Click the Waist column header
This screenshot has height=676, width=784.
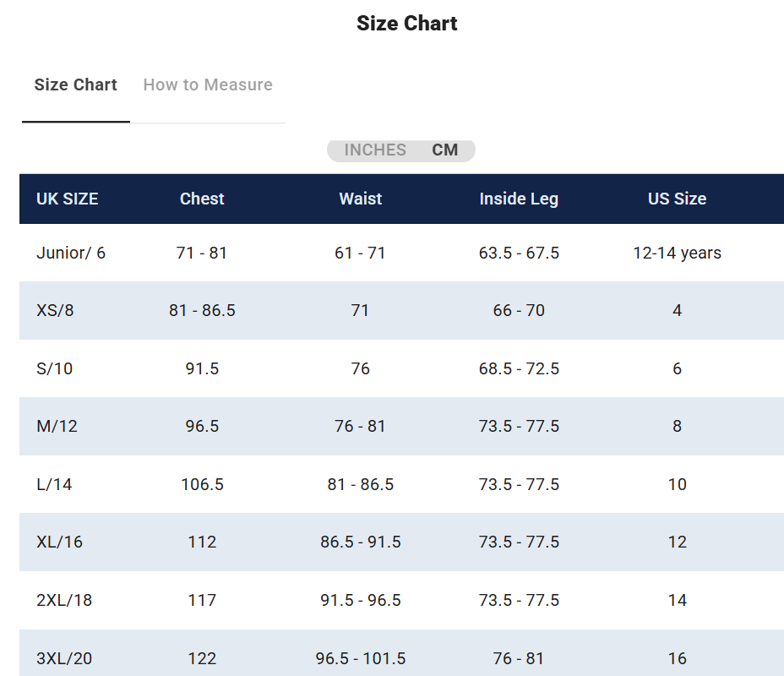[361, 199]
